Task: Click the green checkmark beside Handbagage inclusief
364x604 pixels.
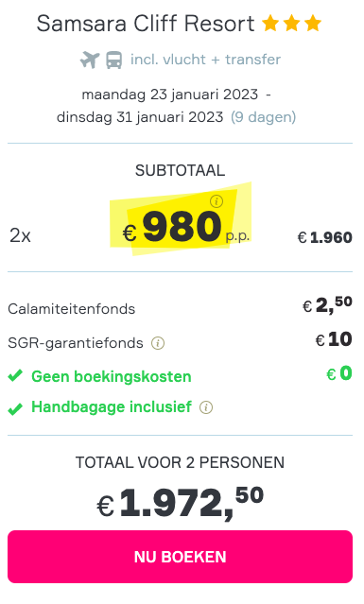Action: click(15, 408)
